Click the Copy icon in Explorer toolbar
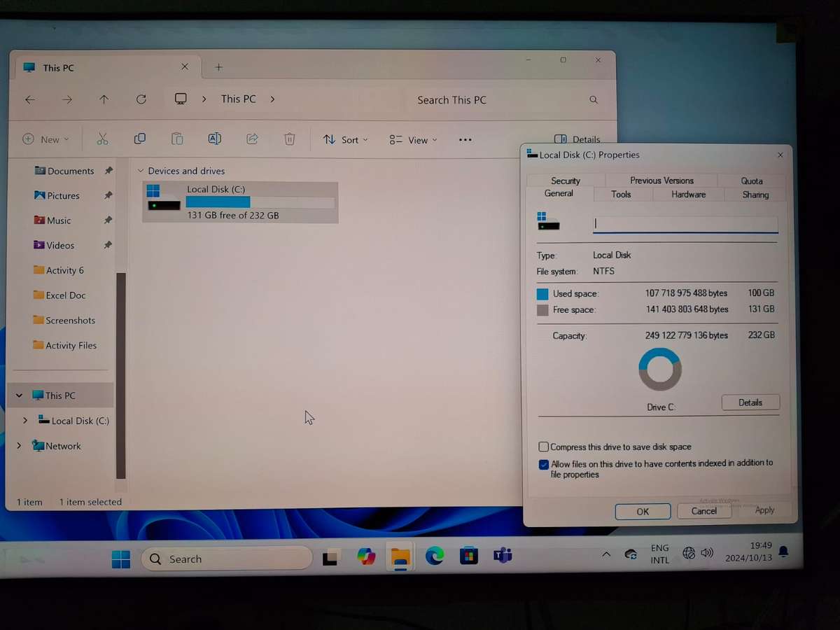The width and height of the screenshot is (840, 630). 140,139
